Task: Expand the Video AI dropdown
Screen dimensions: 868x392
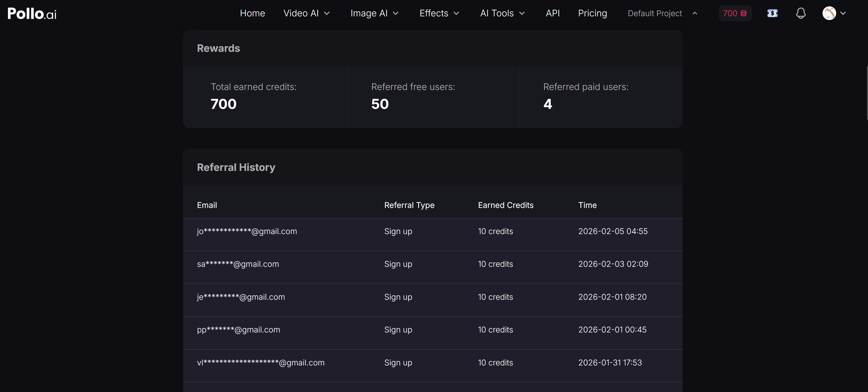Action: tap(327, 13)
